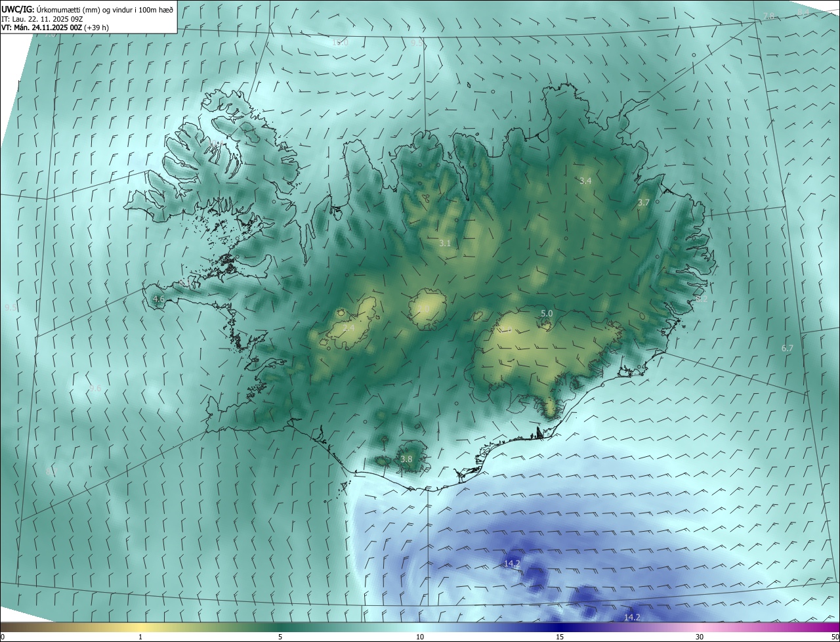Click the '15' tick on the colour scale

click(560, 637)
